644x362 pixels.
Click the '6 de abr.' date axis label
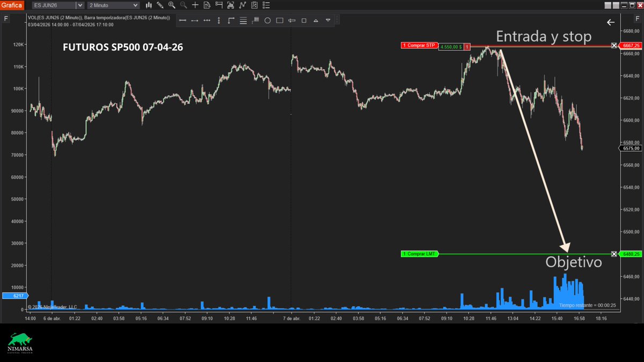click(53, 318)
